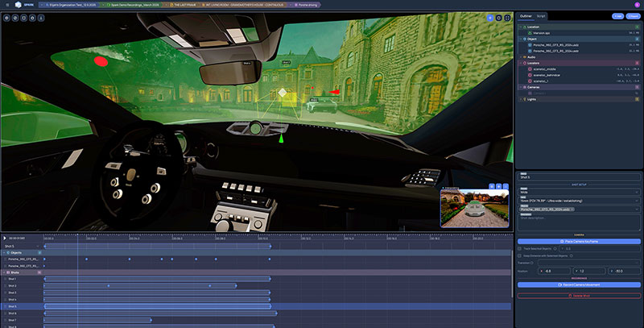The width and height of the screenshot is (644, 328).
Task: Open the 15mm Ultra wide lens dropdown
Action: click(x=579, y=201)
